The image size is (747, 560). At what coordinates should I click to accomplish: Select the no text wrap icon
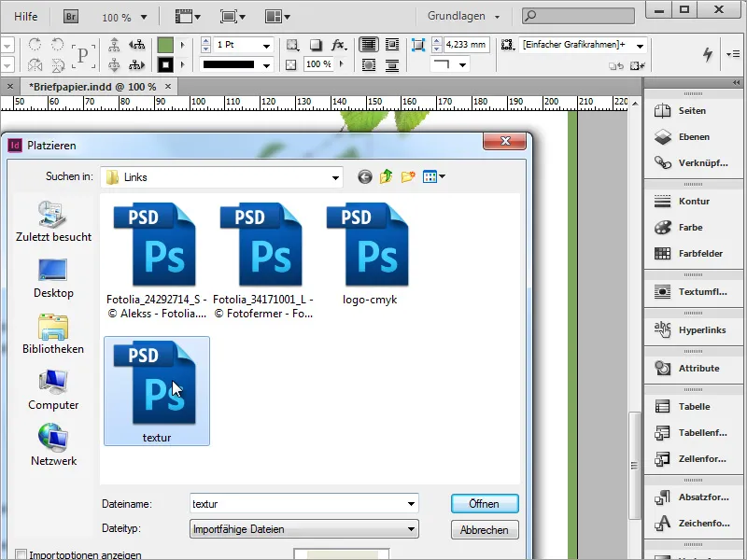[369, 45]
